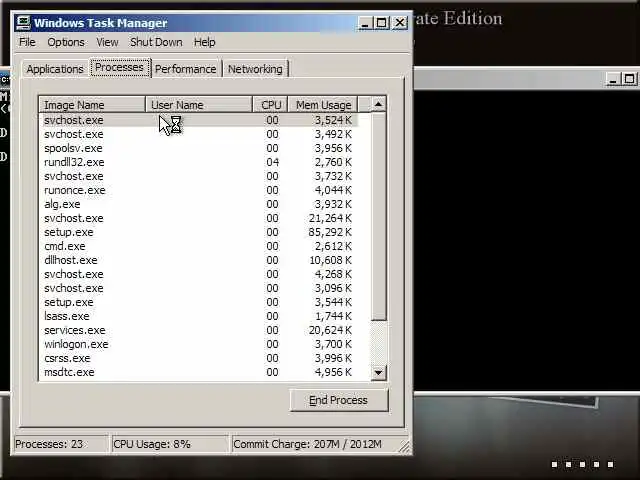The image size is (640, 480).
Task: Sort by CPU column header
Action: 270,105
